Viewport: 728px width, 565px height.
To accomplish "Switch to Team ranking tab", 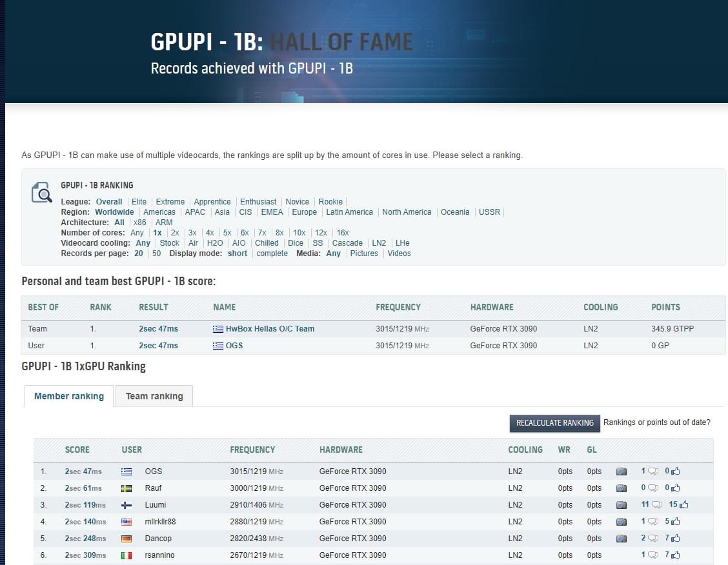I will pos(154,396).
